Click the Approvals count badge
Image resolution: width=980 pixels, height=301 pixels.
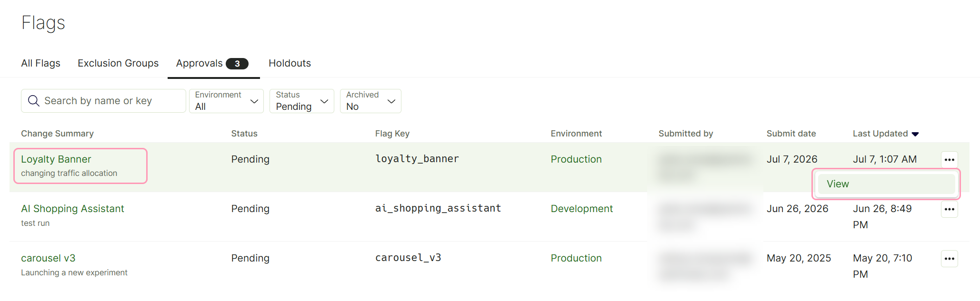coord(237,64)
